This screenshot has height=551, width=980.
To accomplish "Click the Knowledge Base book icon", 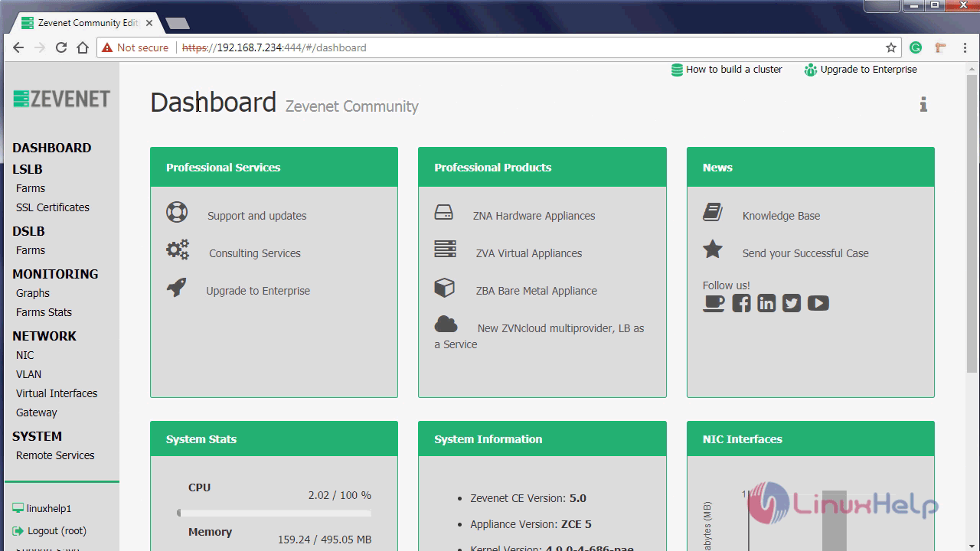I will click(713, 212).
